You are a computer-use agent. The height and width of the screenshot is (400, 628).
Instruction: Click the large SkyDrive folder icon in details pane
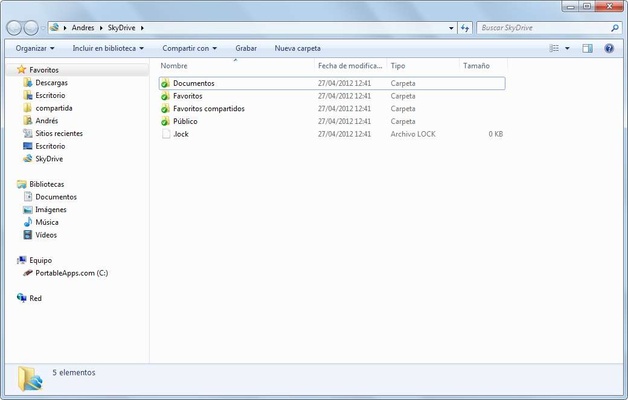(30, 379)
